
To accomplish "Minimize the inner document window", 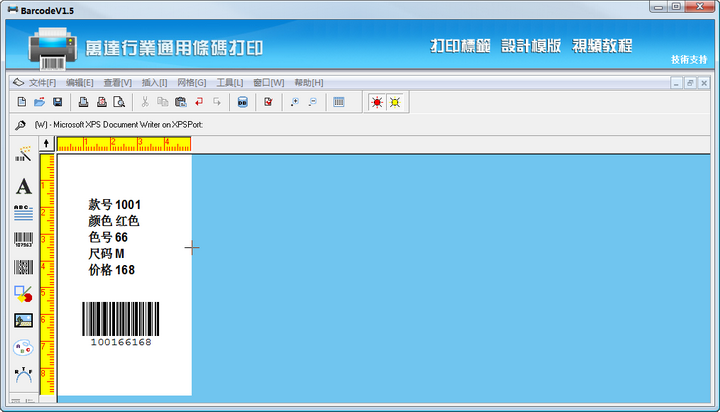I will click(676, 83).
